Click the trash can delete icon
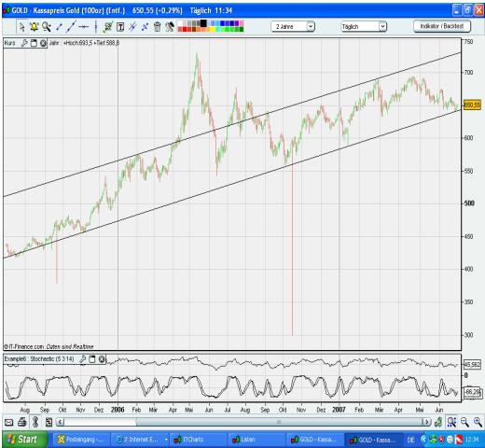The width and height of the screenshot is (485, 448). [x=158, y=27]
